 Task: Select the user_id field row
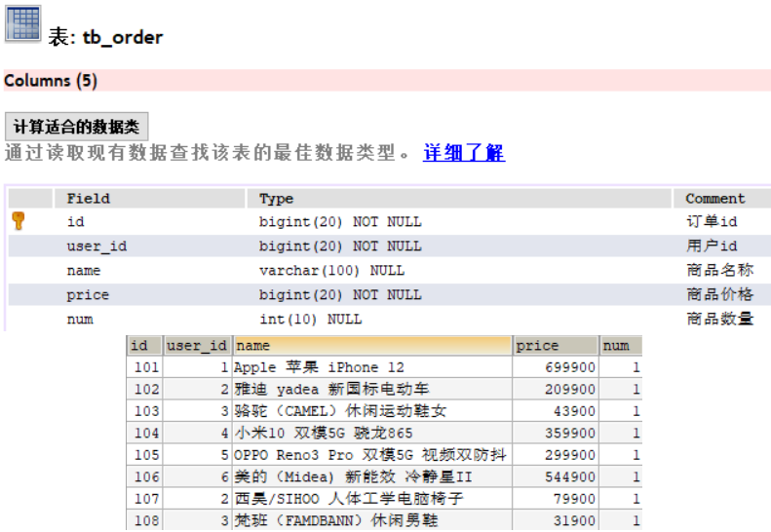click(390, 246)
